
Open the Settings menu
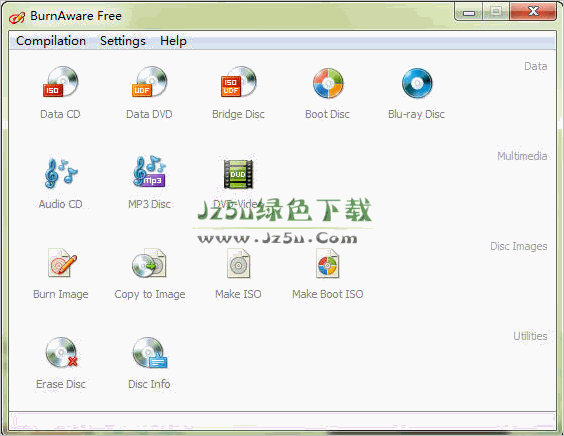click(123, 41)
